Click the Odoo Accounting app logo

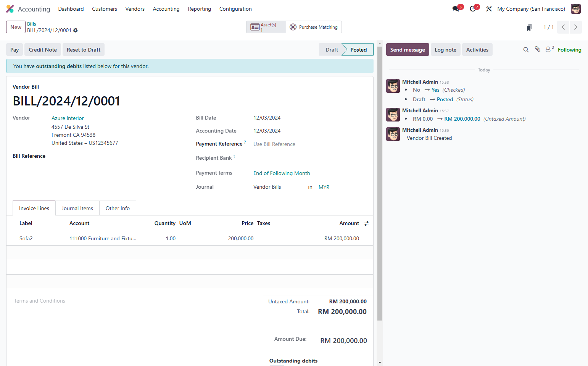pos(10,9)
